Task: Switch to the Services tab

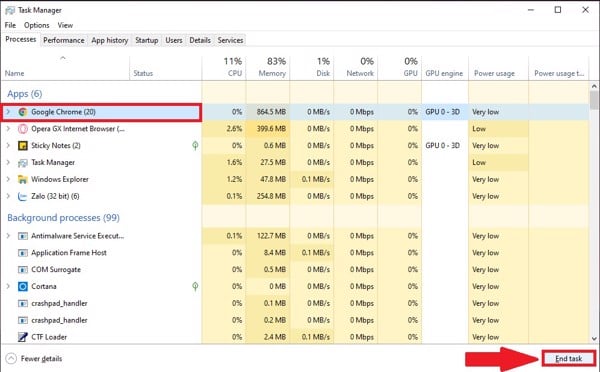Action: [230, 40]
